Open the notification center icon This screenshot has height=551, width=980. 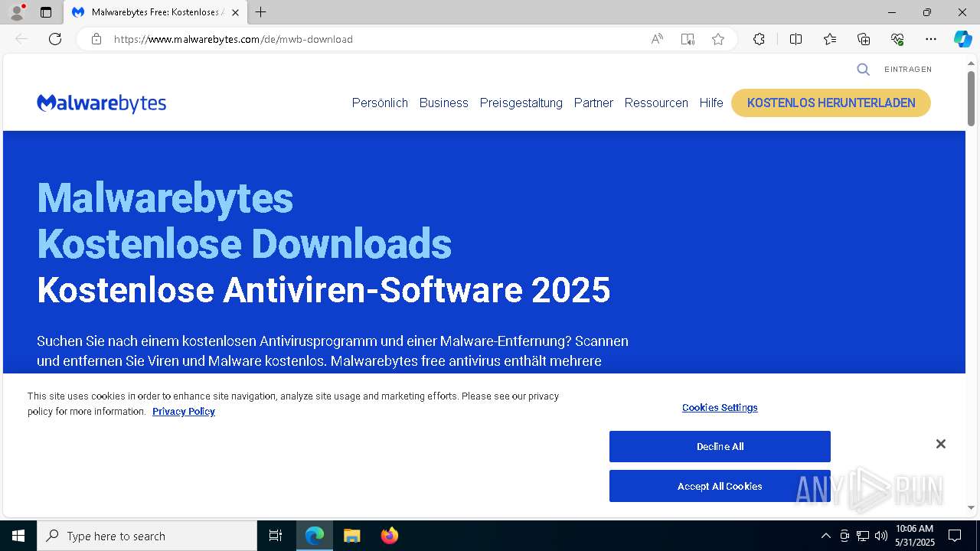[955, 536]
